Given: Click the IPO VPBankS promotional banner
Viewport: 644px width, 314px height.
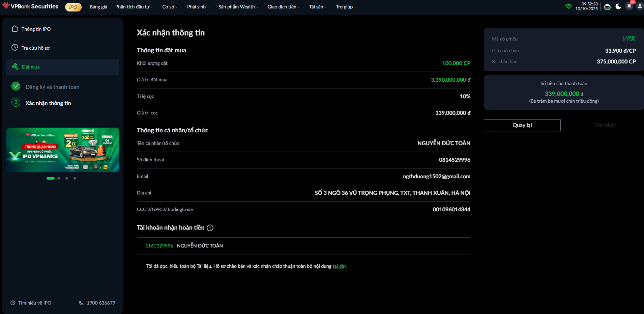Looking at the screenshot, I should tap(63, 150).
